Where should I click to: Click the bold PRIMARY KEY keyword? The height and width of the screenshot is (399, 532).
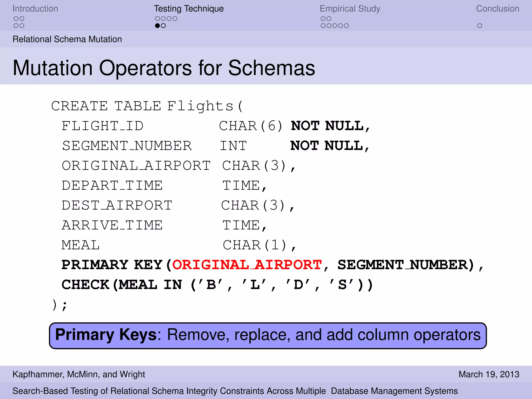[112, 265]
